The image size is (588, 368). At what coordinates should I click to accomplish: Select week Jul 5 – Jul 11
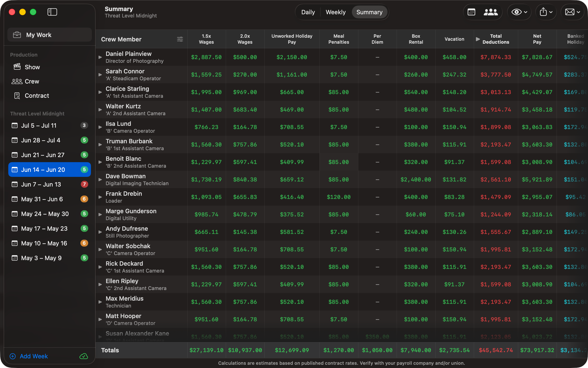pos(50,125)
